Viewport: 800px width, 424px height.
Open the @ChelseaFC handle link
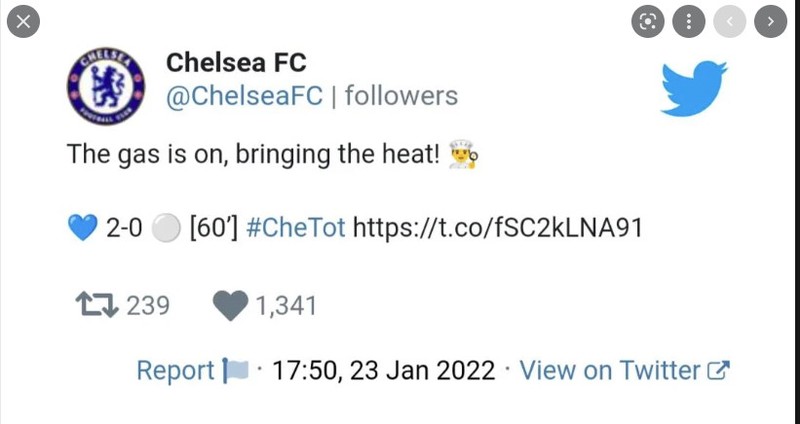tap(244, 95)
